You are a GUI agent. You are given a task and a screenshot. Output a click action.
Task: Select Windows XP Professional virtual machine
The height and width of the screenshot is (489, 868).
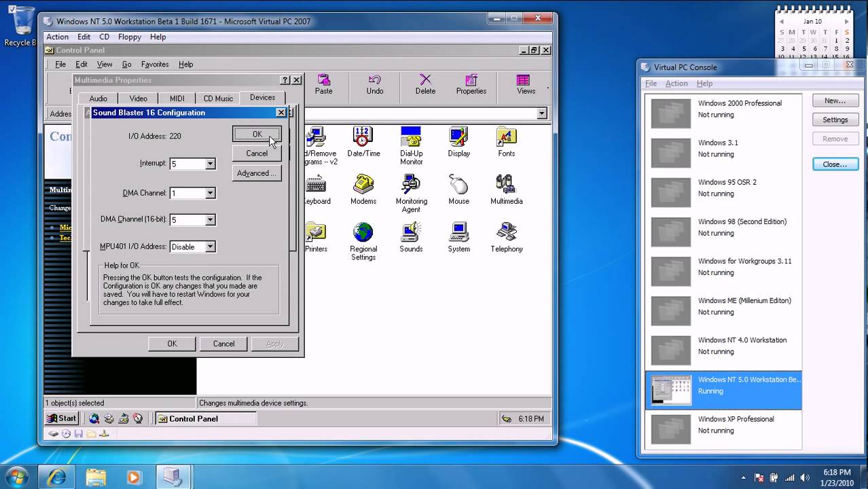(x=723, y=430)
